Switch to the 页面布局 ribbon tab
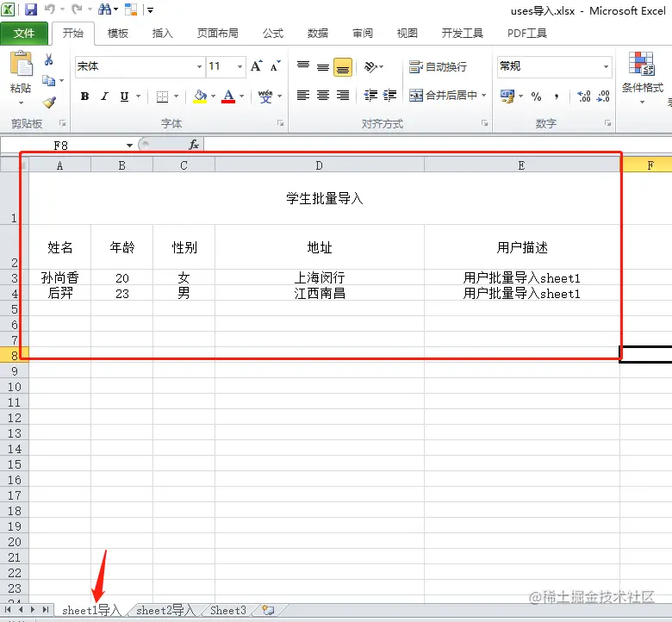The width and height of the screenshot is (672, 622). coord(218,34)
